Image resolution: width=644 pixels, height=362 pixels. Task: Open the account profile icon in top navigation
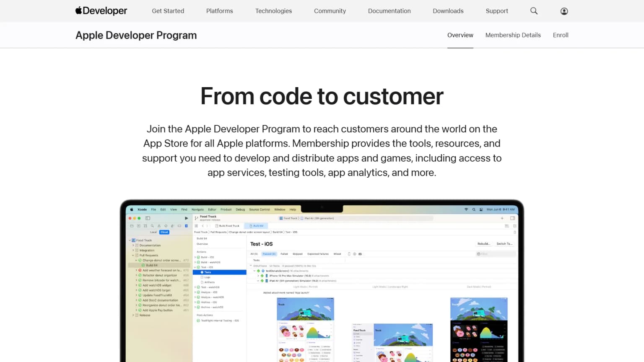coord(564,11)
